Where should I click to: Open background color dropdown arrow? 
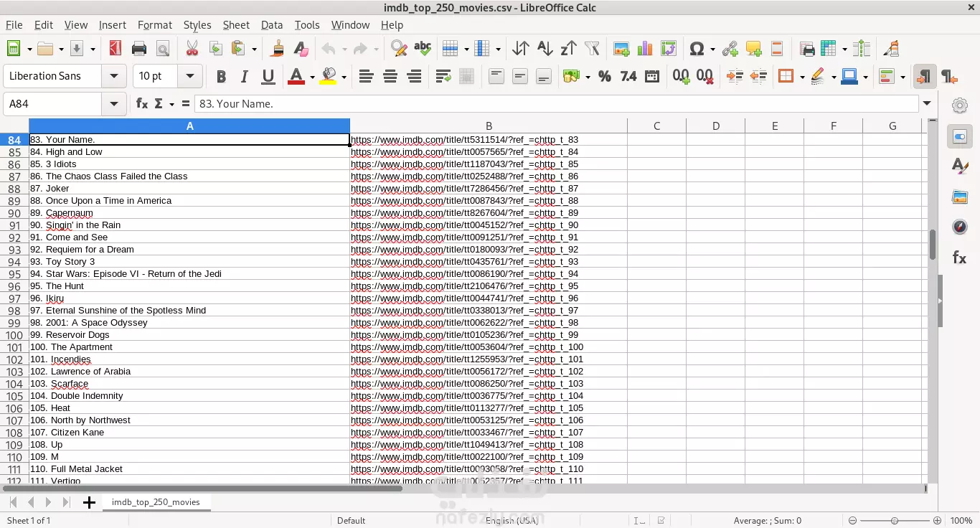344,77
